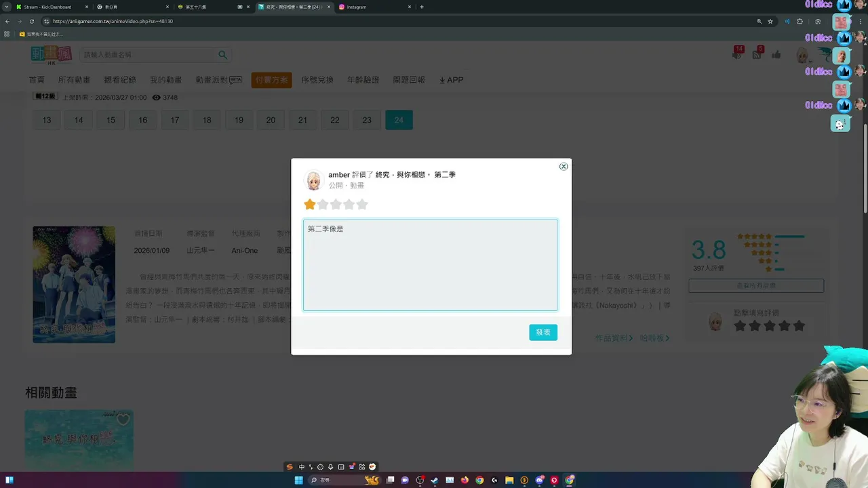The width and height of the screenshot is (868, 488).
Task: Set the review rating to one star
Action: point(310,204)
